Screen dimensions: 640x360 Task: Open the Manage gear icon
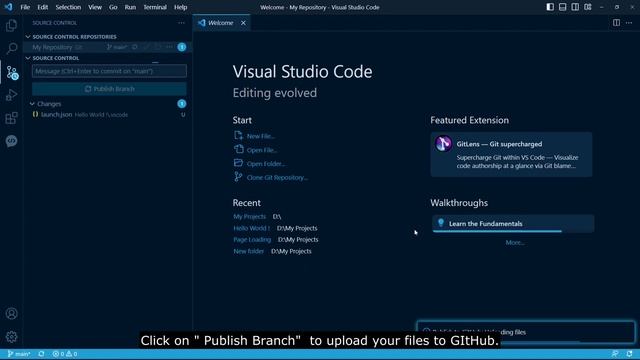(11, 337)
